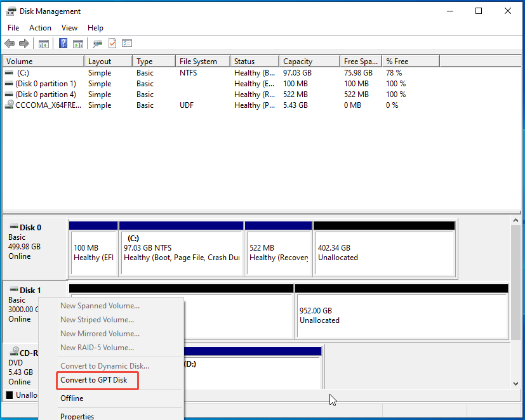
Task: Navigate forward using the Forward arrow icon
Action: (x=24, y=43)
